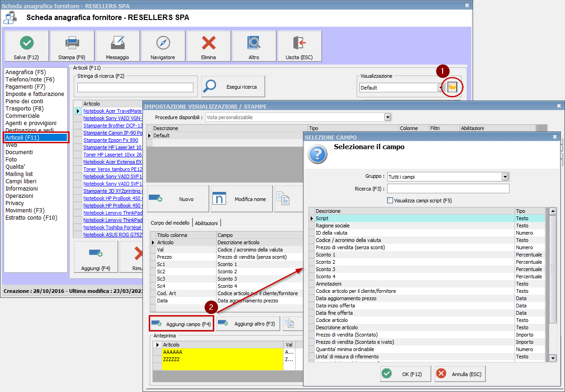Switch to the Abilitazioni tab
565x392 pixels.
[206, 223]
